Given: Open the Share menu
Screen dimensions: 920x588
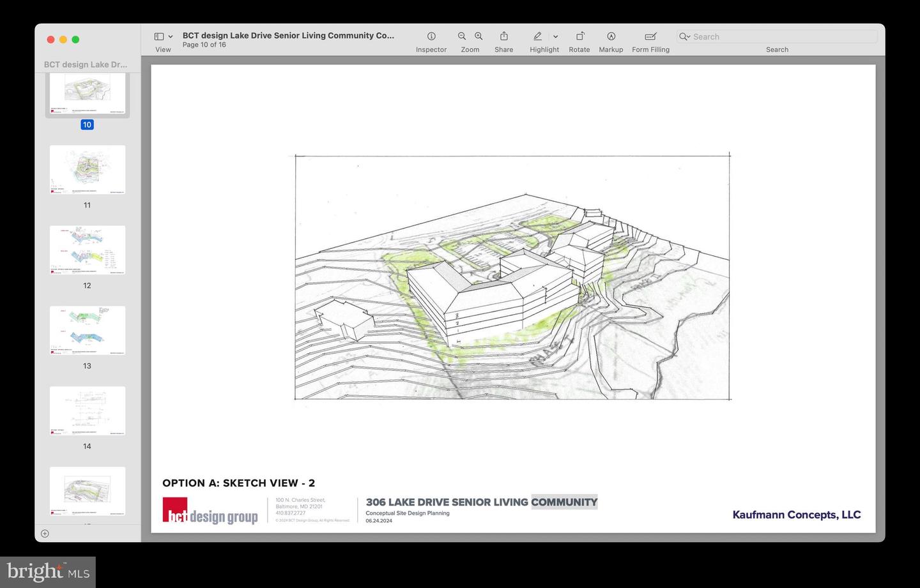Looking at the screenshot, I should (x=503, y=36).
